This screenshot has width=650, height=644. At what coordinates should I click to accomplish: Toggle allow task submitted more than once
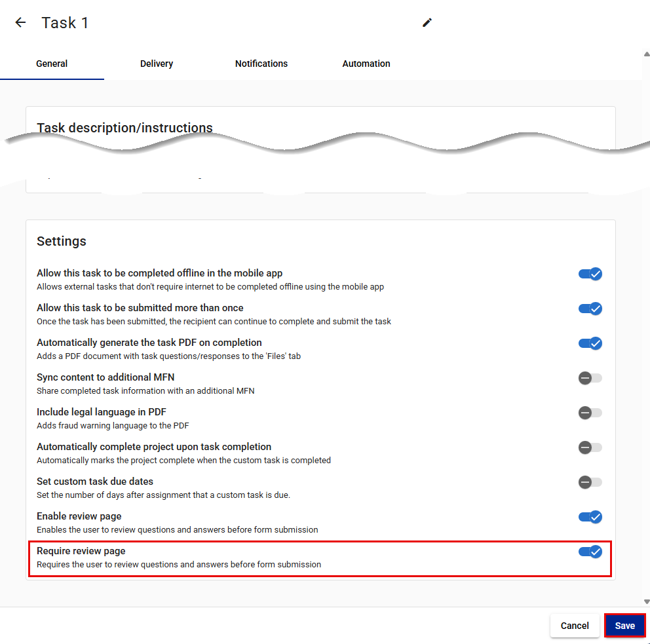pyautogui.click(x=590, y=309)
